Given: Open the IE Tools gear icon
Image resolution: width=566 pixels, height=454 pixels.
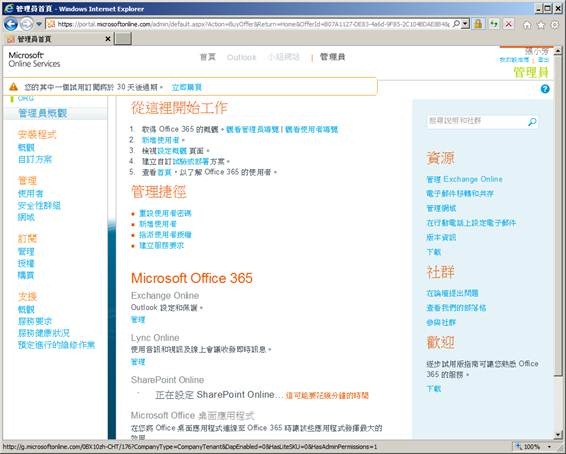Looking at the screenshot, I should pyautogui.click(x=554, y=25).
